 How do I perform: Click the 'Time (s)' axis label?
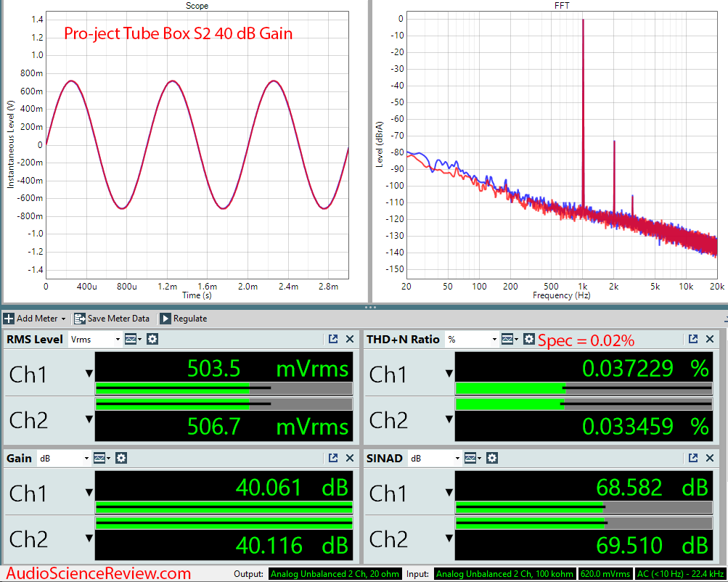(197, 295)
